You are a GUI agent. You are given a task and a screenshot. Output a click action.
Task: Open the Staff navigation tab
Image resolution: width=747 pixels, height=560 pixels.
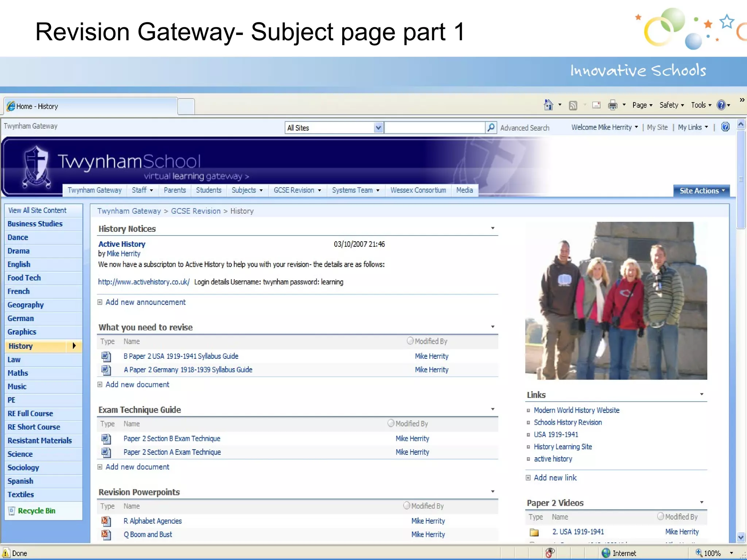[x=143, y=190]
